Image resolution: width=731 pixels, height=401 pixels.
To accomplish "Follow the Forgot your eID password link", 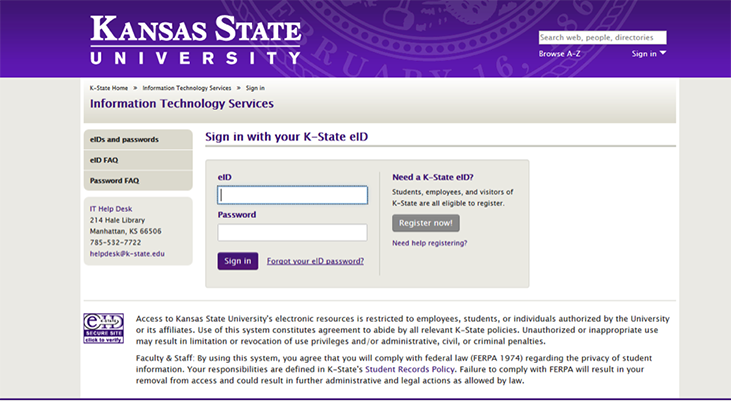I will pyautogui.click(x=315, y=261).
